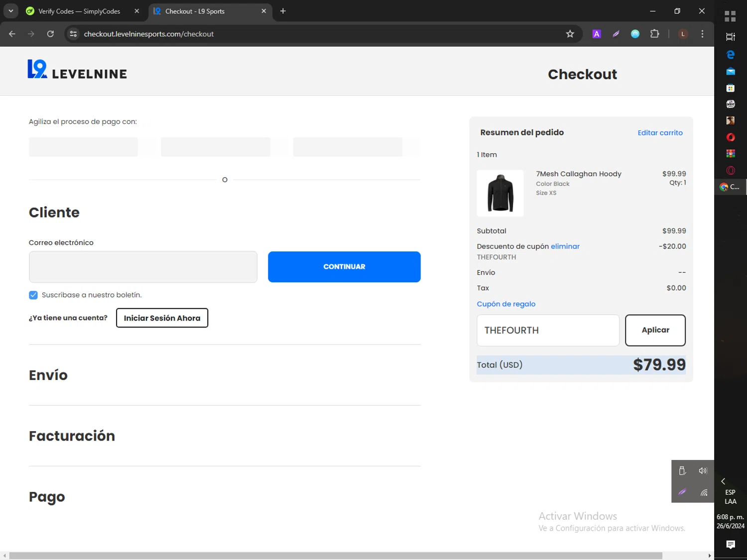The width and height of the screenshot is (747, 560).
Task: Collapse the system tray overflow chevron
Action: (723, 481)
